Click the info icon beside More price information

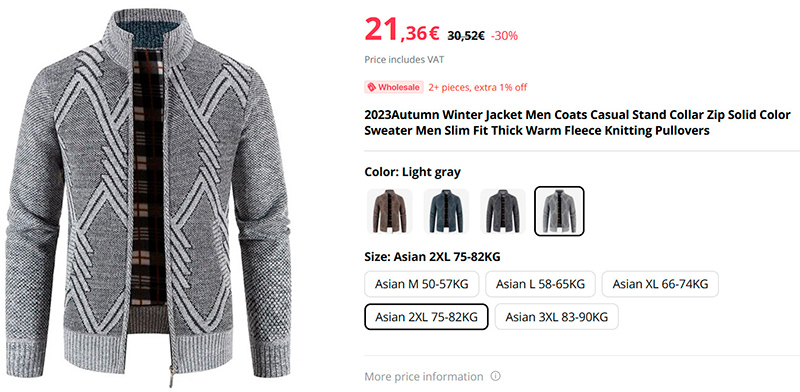[x=495, y=376]
